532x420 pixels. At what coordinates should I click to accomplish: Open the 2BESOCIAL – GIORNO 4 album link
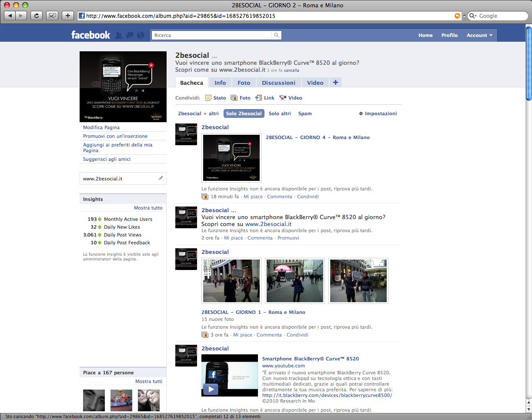[318, 137]
